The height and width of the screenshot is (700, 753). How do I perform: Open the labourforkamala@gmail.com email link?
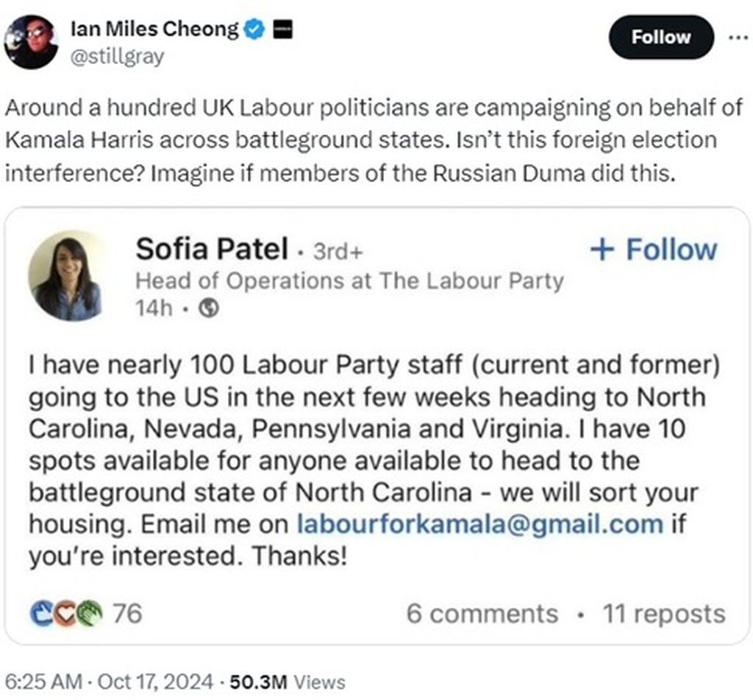[480, 524]
